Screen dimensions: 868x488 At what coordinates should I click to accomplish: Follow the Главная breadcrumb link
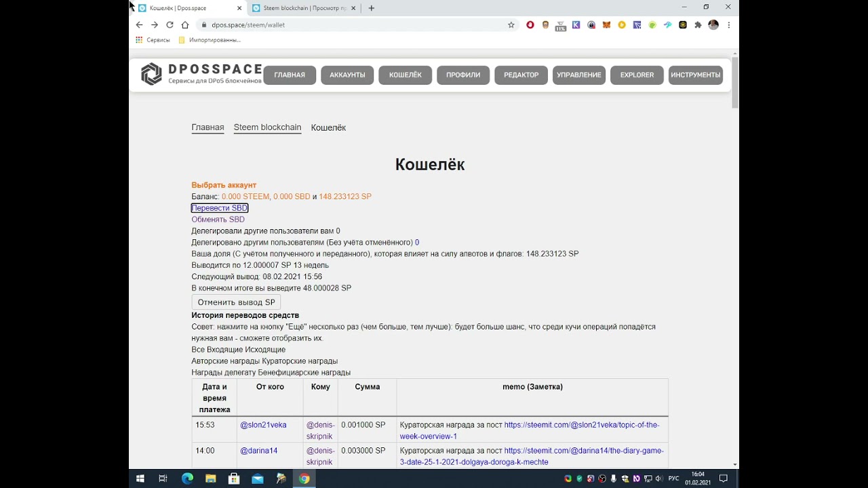[x=208, y=127]
